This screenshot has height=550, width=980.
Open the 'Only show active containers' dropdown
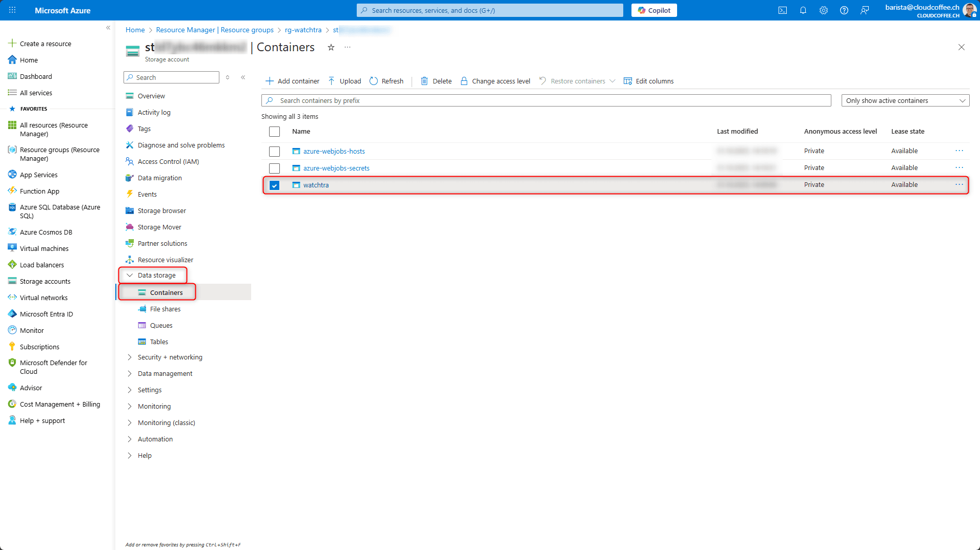905,101
